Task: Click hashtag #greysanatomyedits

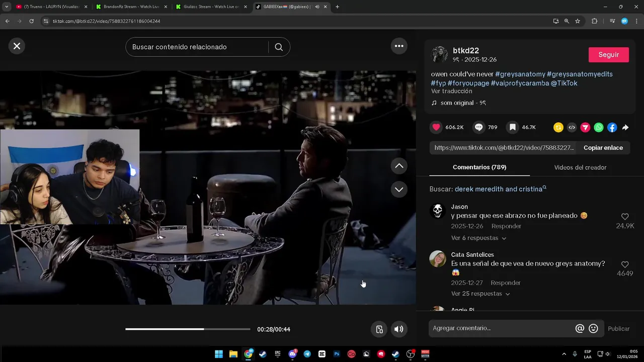Action: pyautogui.click(x=580, y=74)
